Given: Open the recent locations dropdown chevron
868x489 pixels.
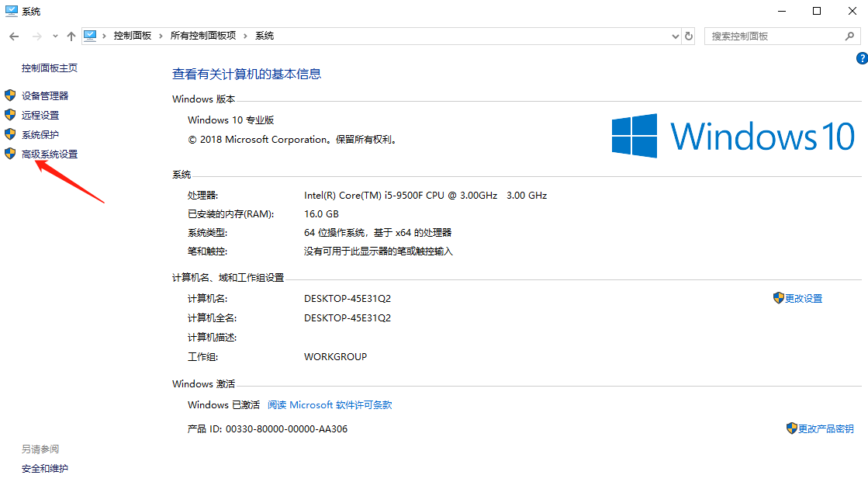Looking at the screenshot, I should pyautogui.click(x=55, y=36).
